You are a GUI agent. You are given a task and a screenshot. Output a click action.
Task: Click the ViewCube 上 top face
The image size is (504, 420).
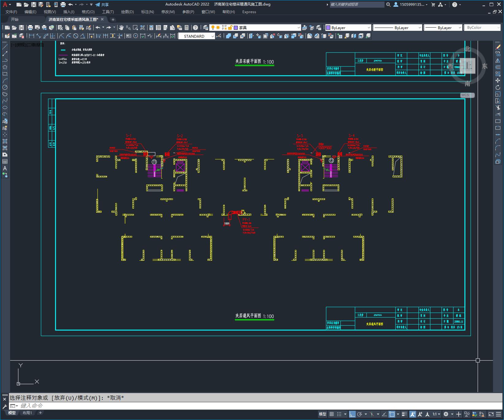tap(468, 66)
